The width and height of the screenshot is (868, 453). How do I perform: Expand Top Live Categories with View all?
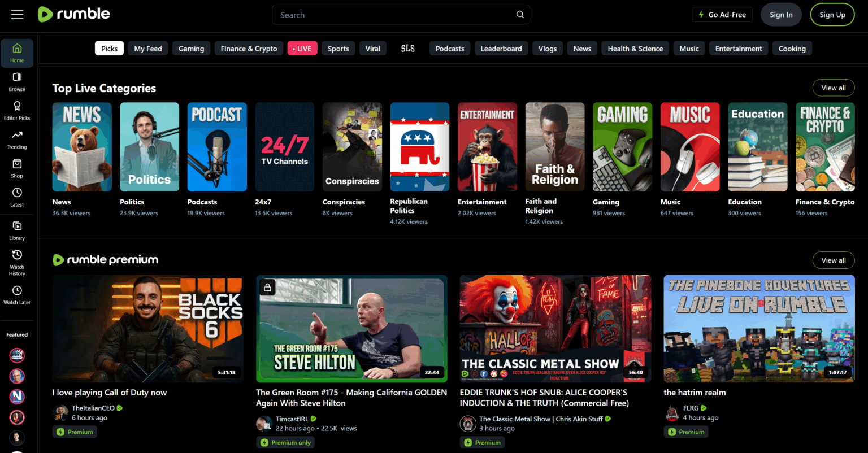pyautogui.click(x=834, y=88)
